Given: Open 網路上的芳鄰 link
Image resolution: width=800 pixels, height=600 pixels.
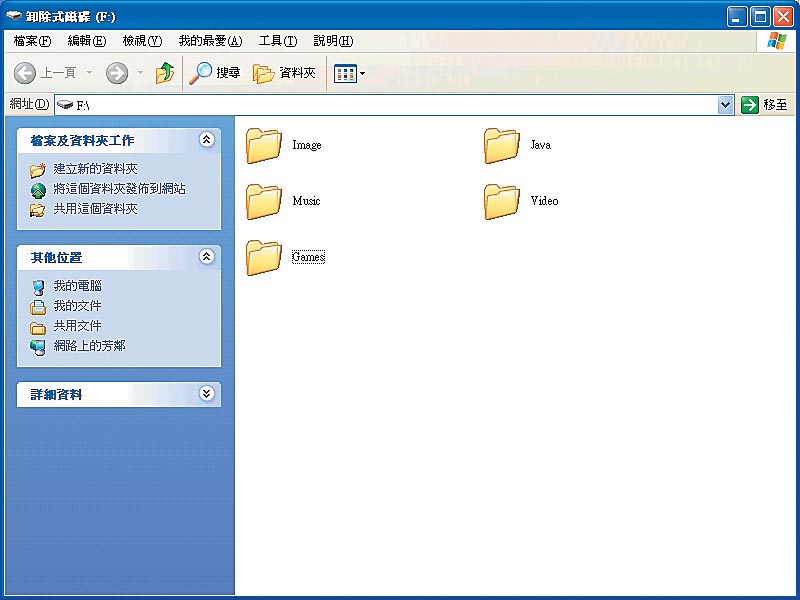Looking at the screenshot, I should pos(89,345).
